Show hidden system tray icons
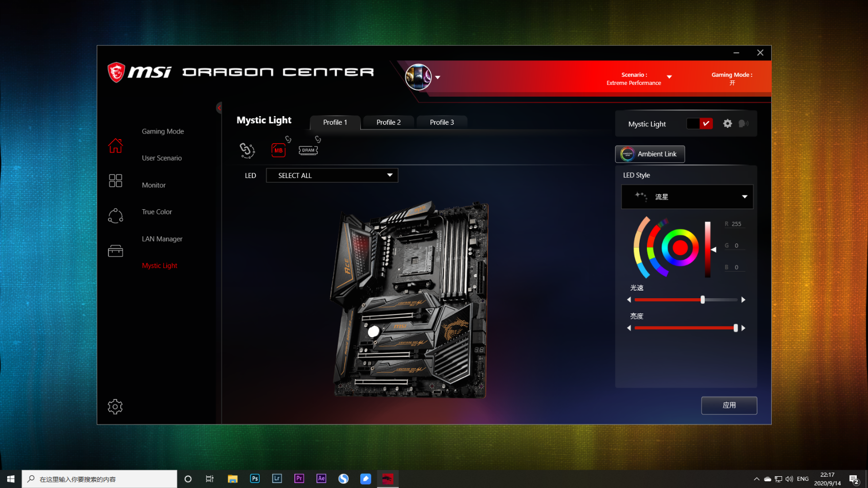 click(756, 479)
